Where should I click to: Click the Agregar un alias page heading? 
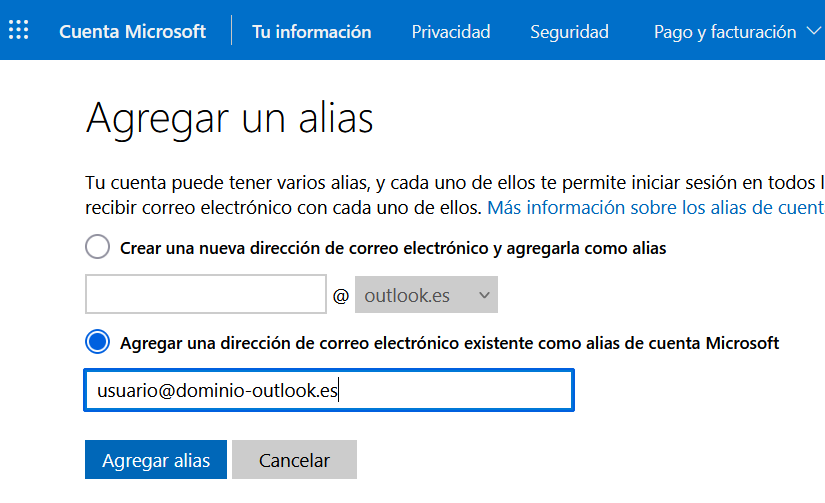point(229,120)
